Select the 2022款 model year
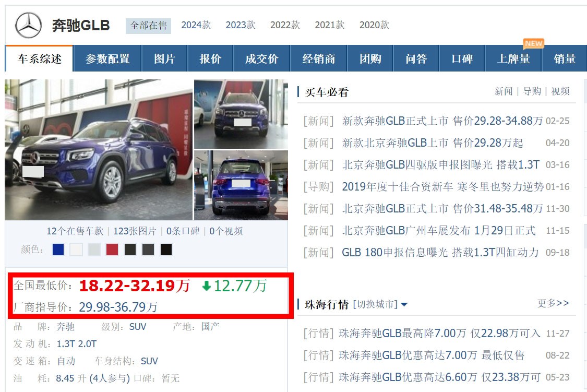 click(x=285, y=25)
